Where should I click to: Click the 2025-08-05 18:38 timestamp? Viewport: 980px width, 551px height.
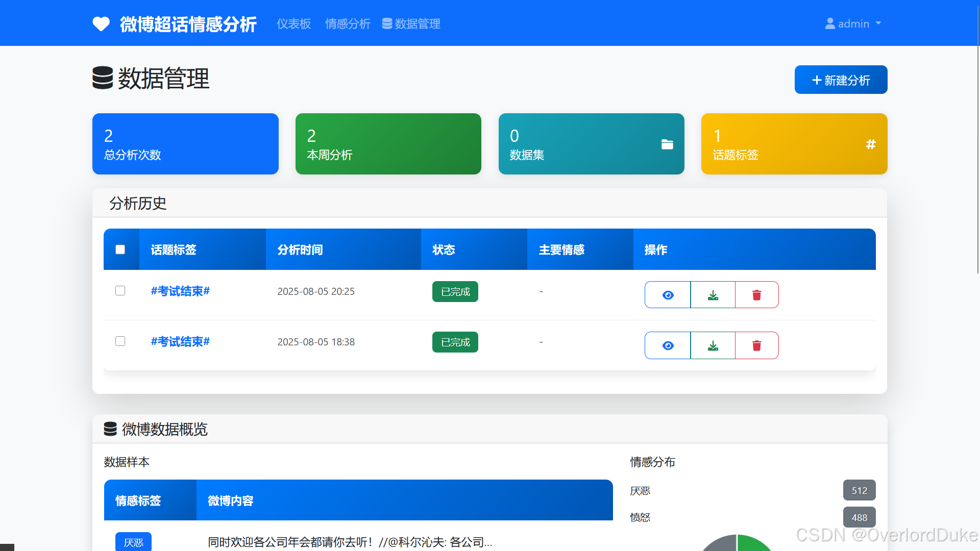pyautogui.click(x=316, y=342)
